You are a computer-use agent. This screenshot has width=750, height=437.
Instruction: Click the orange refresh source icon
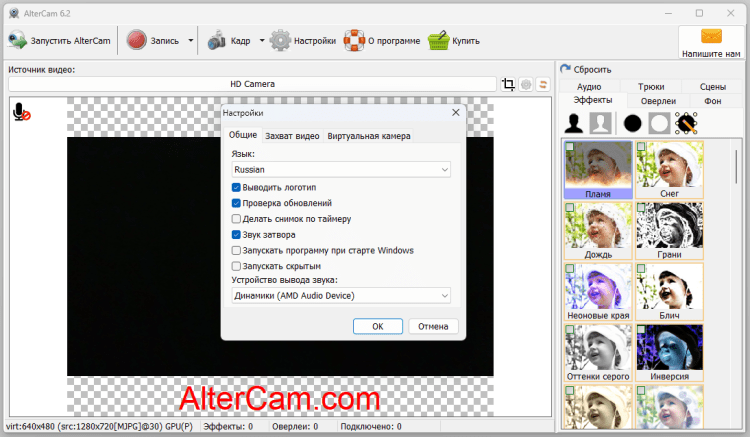543,85
